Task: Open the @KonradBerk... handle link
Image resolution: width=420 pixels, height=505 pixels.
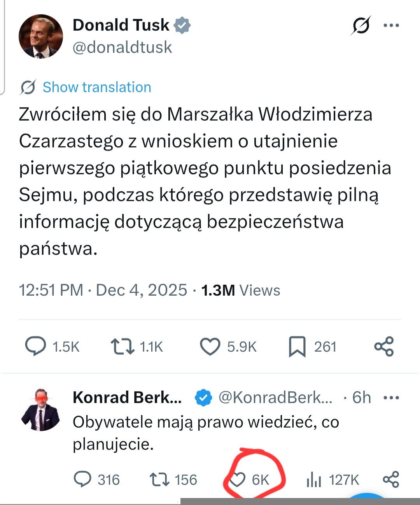Action: [275, 398]
